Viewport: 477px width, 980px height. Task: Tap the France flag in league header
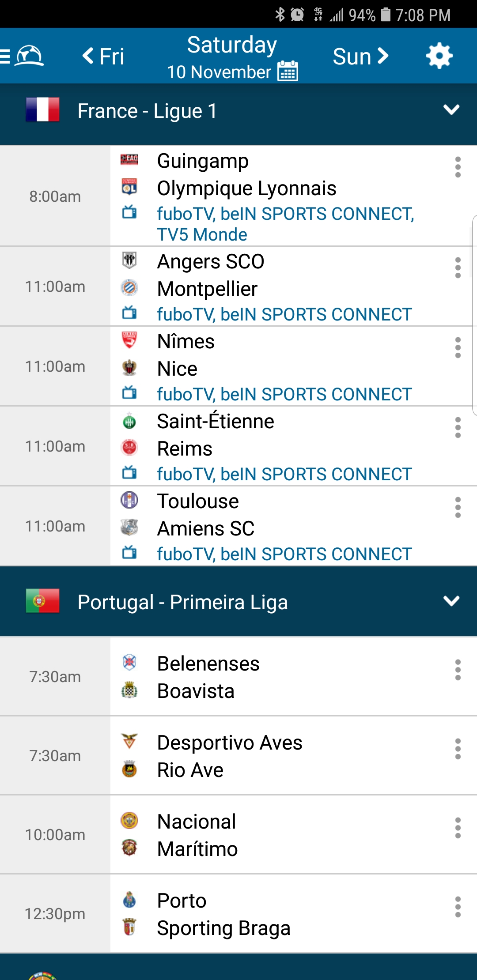pos(42,109)
